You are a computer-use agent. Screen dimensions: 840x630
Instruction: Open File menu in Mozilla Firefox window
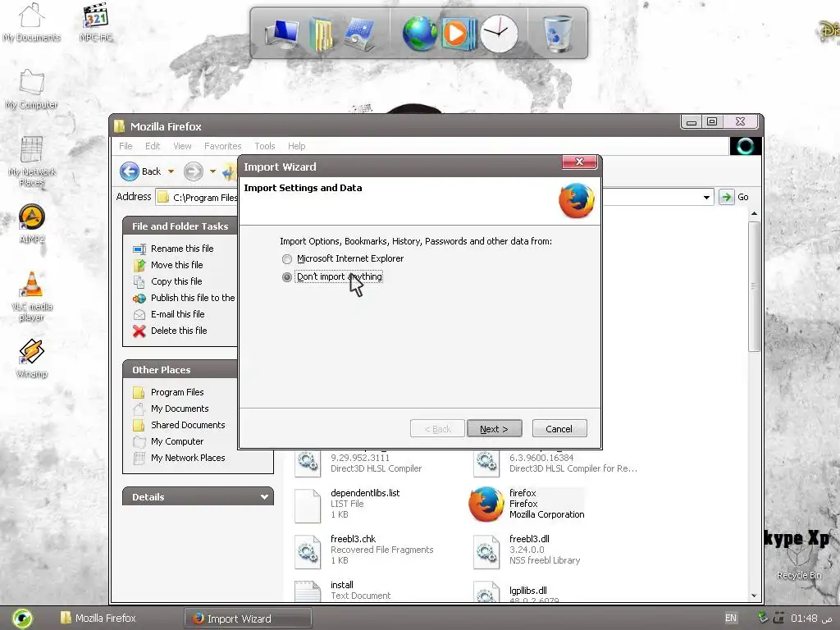click(x=126, y=146)
